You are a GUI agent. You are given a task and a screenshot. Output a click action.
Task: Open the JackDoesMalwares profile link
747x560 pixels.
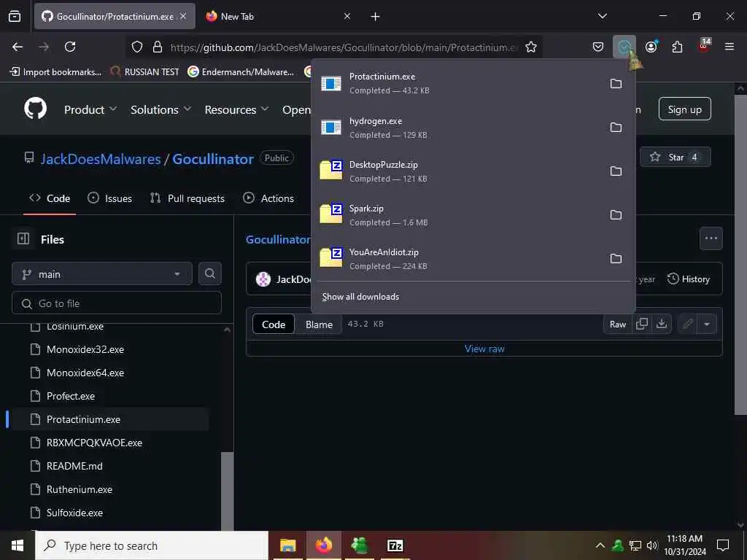click(x=101, y=159)
